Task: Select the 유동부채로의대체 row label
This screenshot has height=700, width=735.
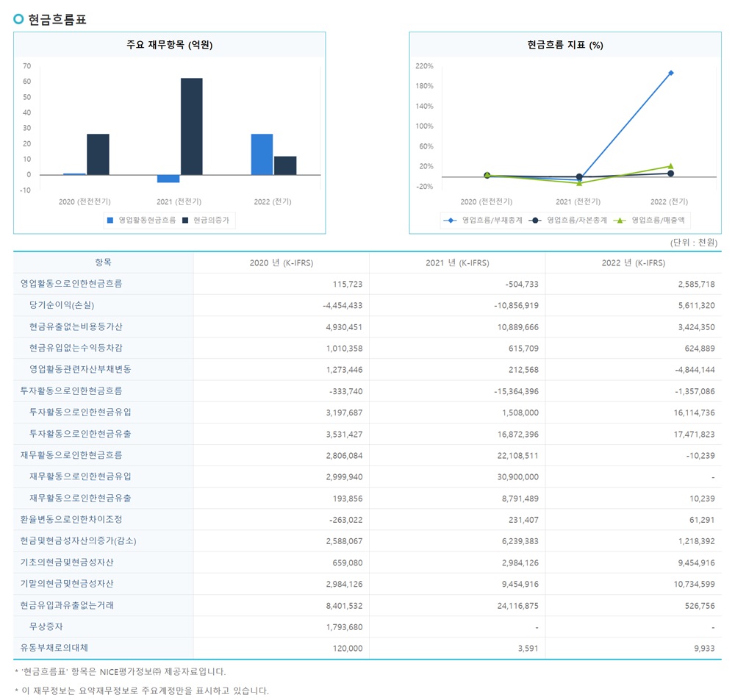Action: pos(54,648)
